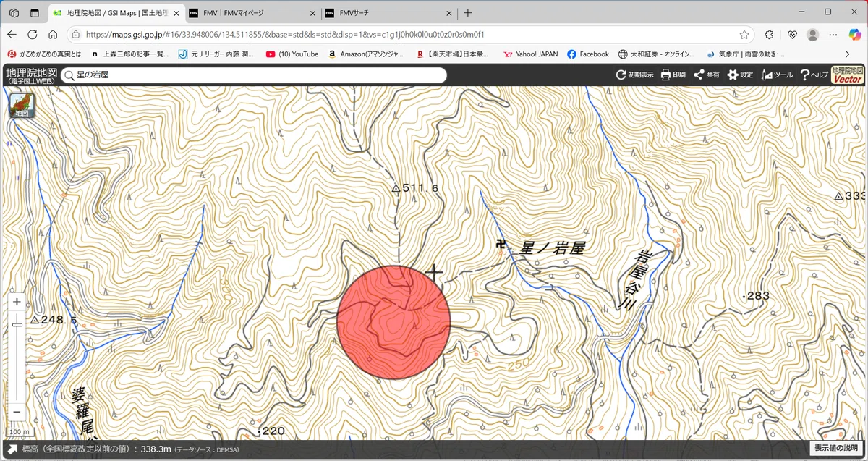Viewport: 868px width, 461px height.
Task: Reload the page with refresh icon
Action: click(x=33, y=34)
